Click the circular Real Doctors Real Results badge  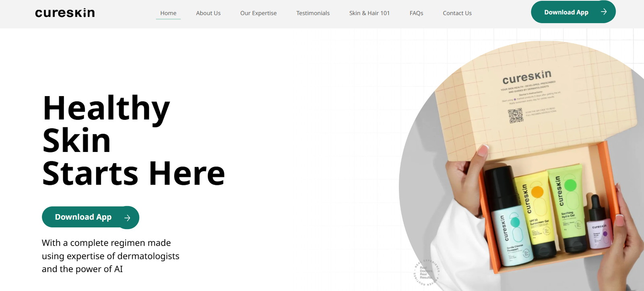pyautogui.click(x=427, y=273)
